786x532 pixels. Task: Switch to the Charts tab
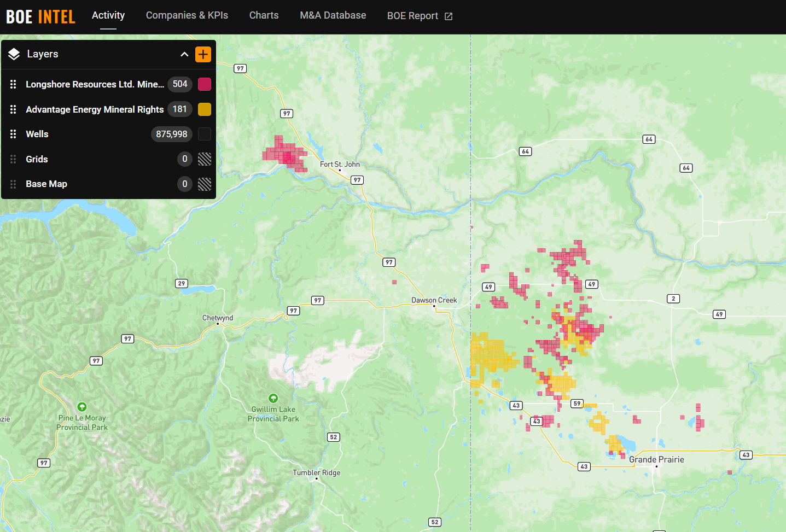point(264,15)
